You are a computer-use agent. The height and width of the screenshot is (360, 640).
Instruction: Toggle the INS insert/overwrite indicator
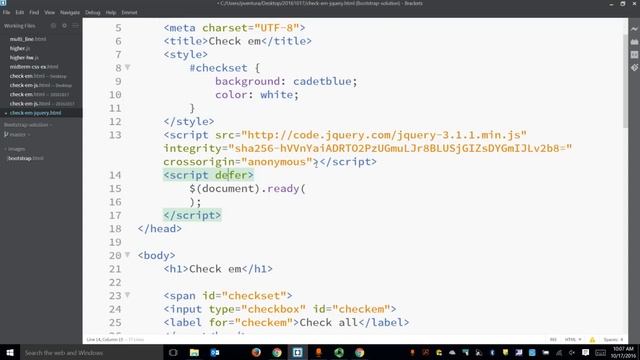click(x=553, y=340)
